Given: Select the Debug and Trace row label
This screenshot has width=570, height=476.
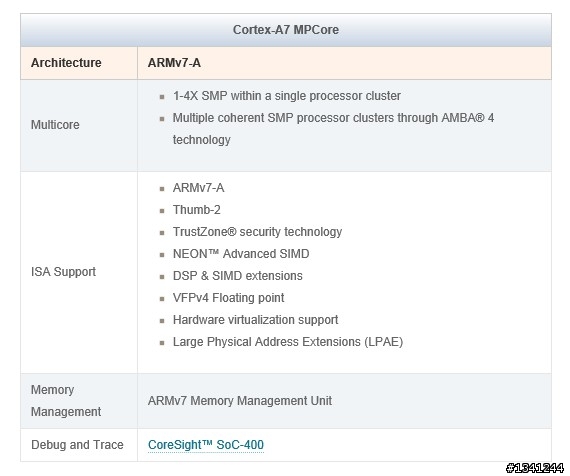Looking at the screenshot, I should pos(77,445).
